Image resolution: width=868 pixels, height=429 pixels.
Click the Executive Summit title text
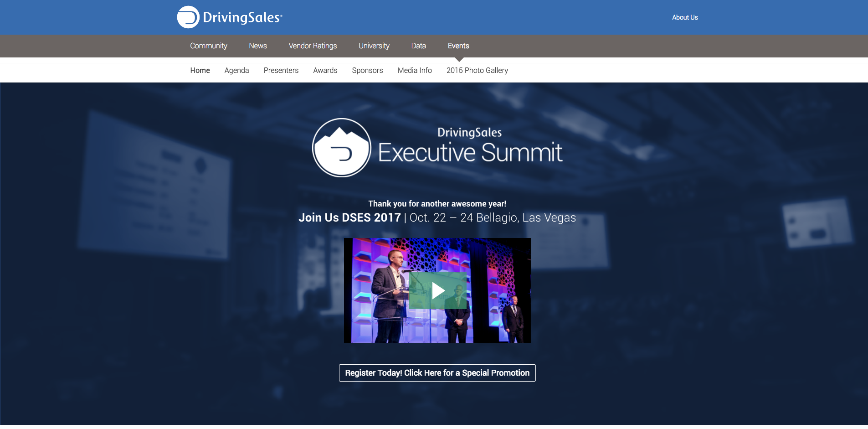470,152
